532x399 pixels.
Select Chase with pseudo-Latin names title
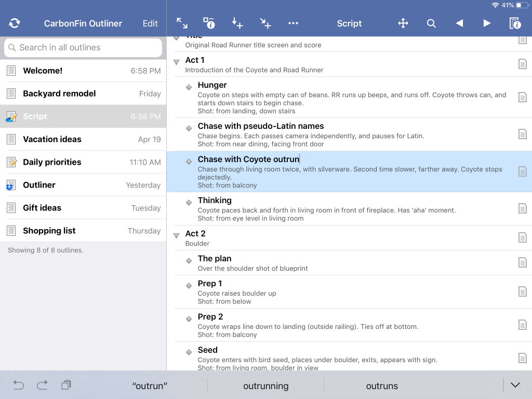pos(261,126)
